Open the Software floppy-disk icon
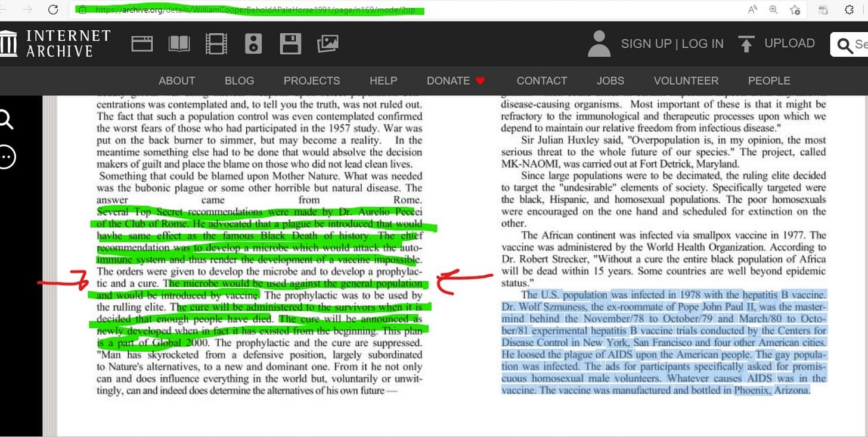This screenshot has width=868, height=437. [x=290, y=44]
